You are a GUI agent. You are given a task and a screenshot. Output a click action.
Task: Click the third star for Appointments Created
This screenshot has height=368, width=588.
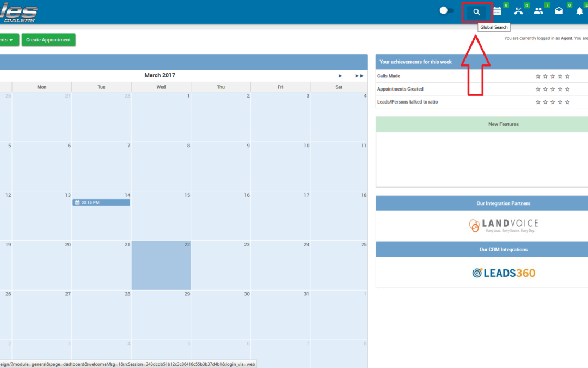[553, 89]
